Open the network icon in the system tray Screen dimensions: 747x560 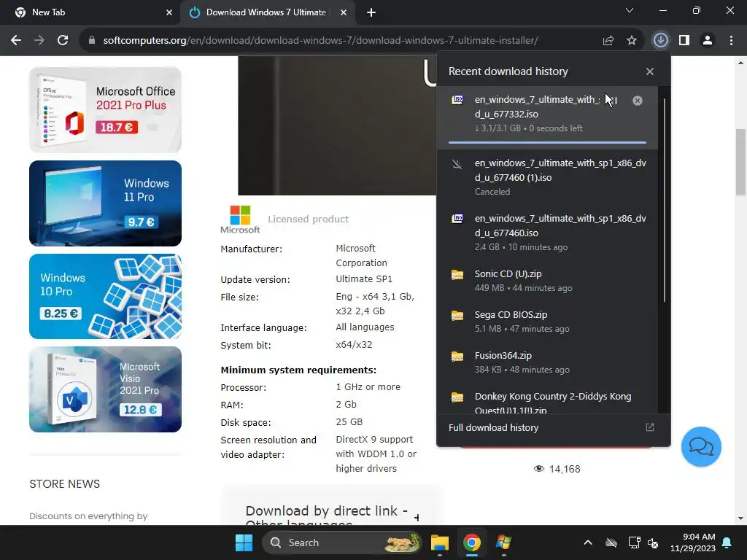[x=634, y=542]
